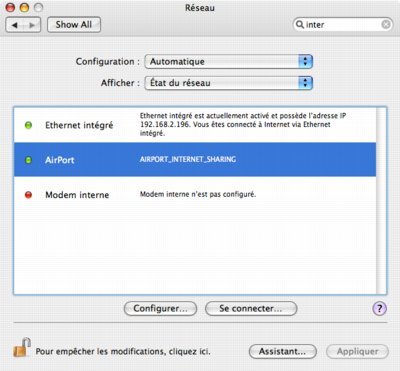Select the AirPort row
This screenshot has width=400, height=371.
pos(195,160)
